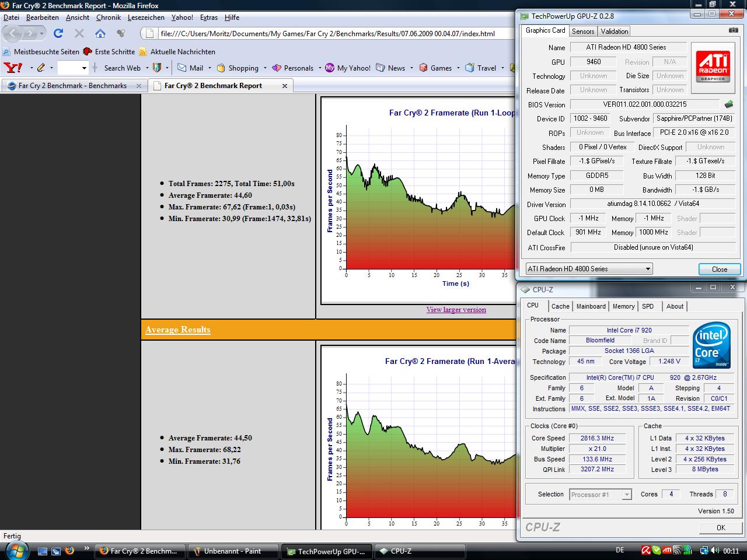747x560 pixels.
Task: Switch to CPU-Z Memory tab
Action: coord(623,306)
